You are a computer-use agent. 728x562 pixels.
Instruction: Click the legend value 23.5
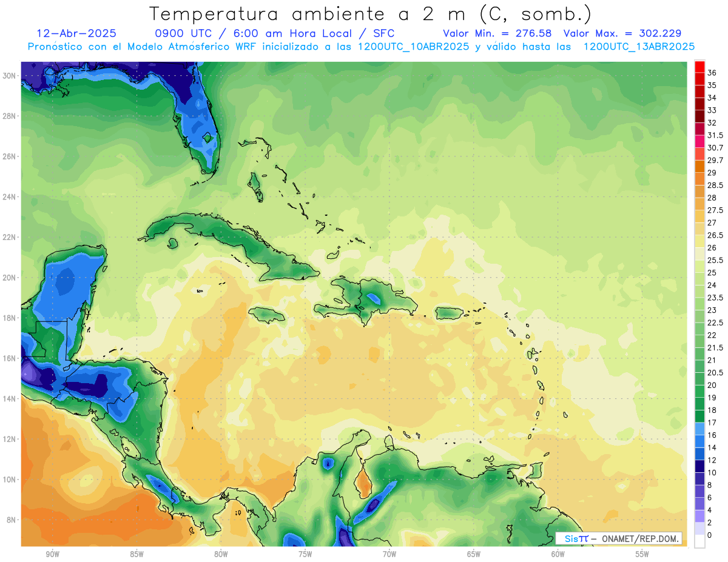pyautogui.click(x=715, y=298)
